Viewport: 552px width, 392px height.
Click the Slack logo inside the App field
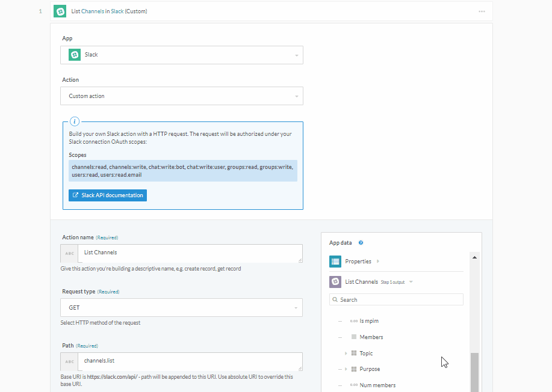[74, 54]
